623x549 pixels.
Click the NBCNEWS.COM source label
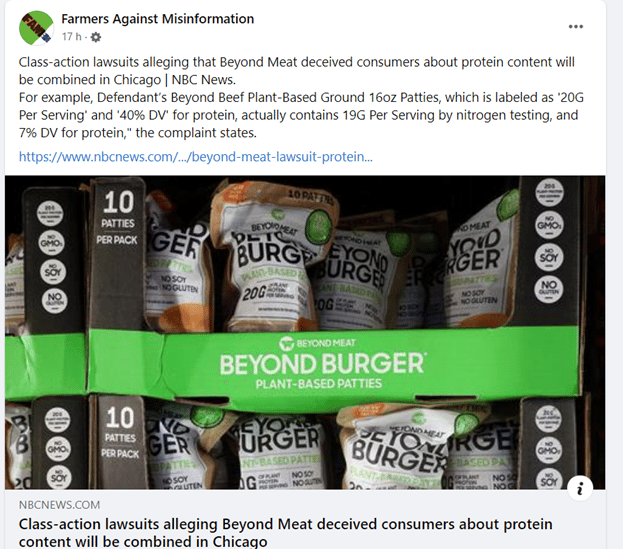(x=60, y=505)
